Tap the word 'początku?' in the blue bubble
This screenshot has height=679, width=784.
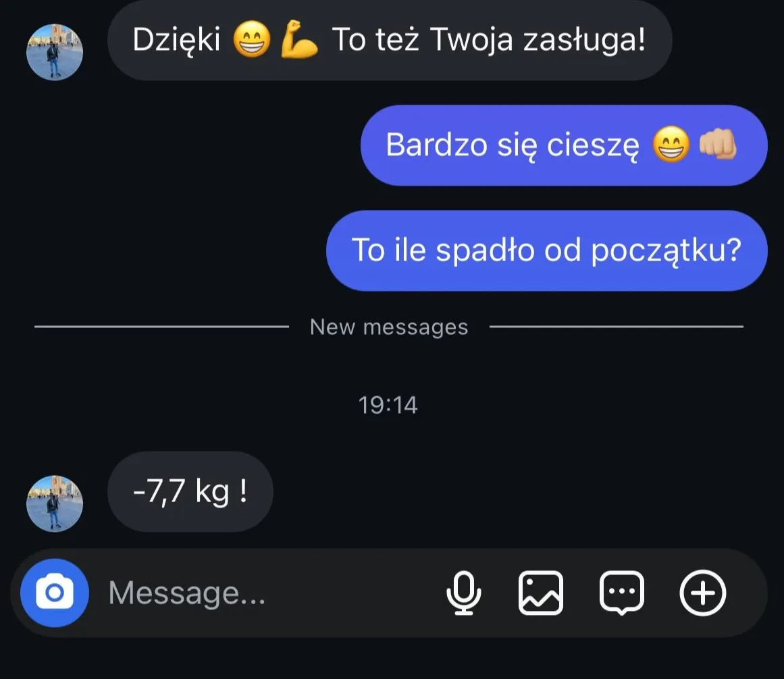pos(666,250)
